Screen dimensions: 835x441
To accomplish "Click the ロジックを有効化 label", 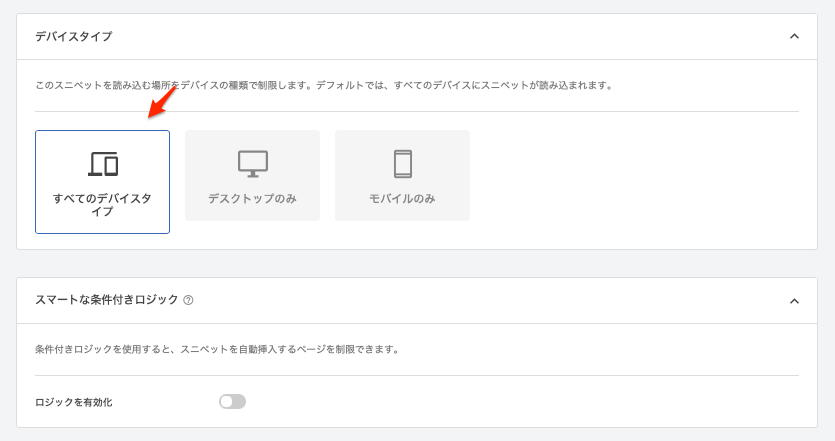I will pos(74,402).
